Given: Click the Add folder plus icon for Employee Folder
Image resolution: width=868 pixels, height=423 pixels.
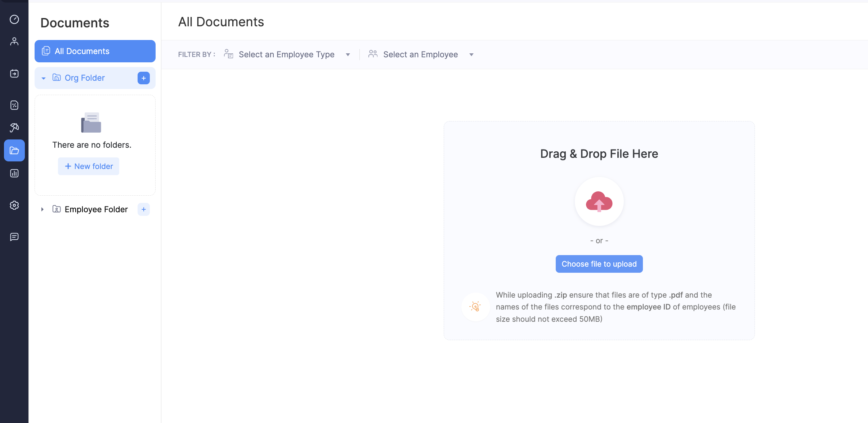Looking at the screenshot, I should pyautogui.click(x=143, y=209).
